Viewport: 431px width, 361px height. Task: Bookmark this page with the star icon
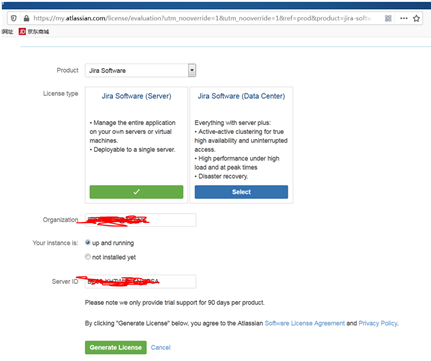[x=416, y=18]
